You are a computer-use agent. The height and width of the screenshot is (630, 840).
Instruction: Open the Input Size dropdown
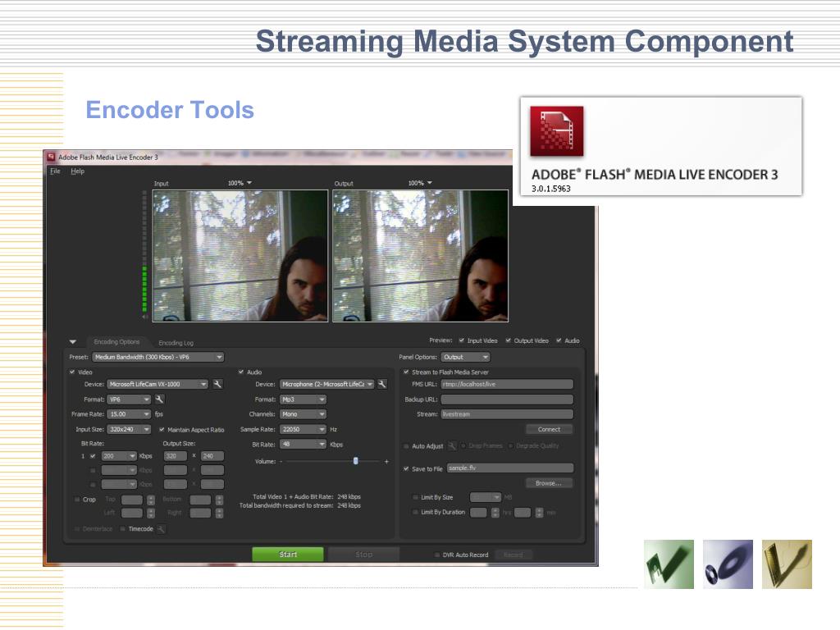[x=129, y=429]
